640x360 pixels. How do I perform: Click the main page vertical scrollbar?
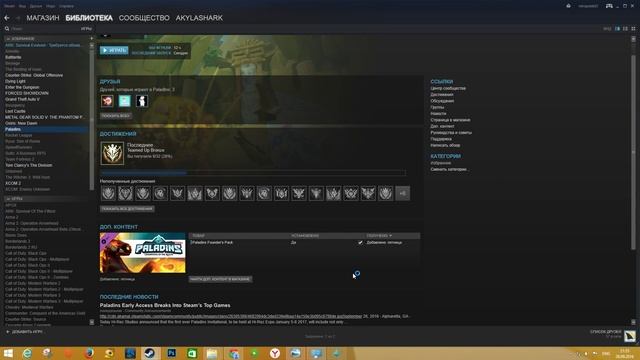[633, 151]
